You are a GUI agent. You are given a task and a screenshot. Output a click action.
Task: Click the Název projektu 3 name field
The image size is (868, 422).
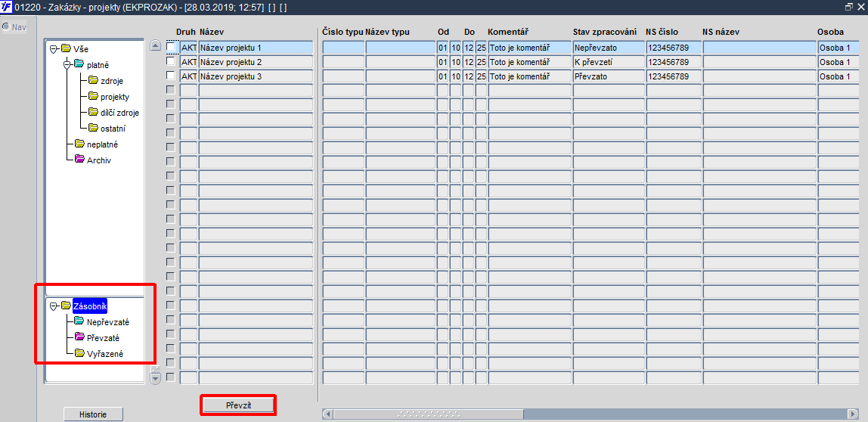[x=256, y=76]
